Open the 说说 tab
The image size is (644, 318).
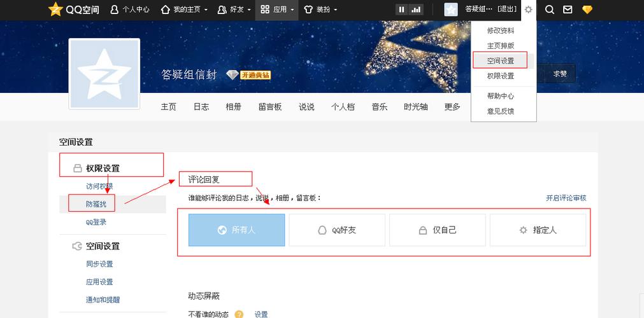(306, 107)
